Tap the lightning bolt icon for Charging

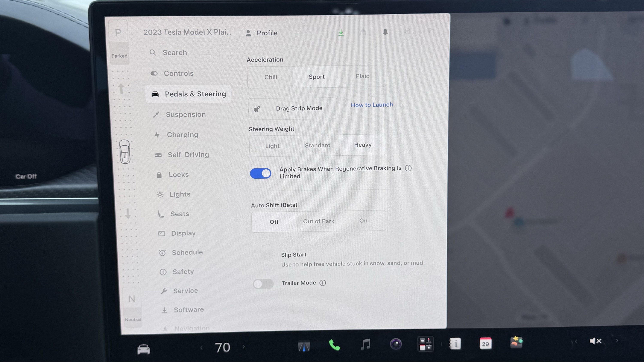(157, 135)
